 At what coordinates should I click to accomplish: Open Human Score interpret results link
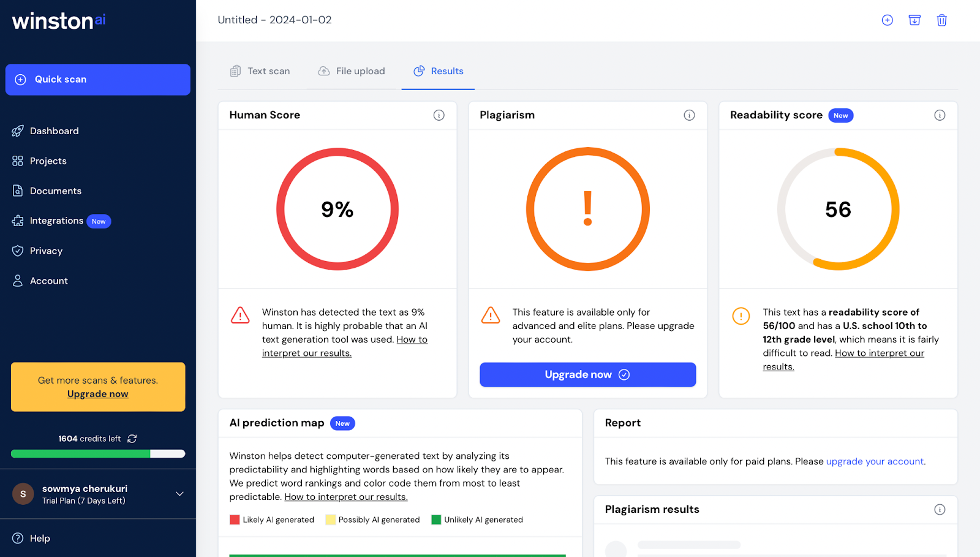[345, 346]
